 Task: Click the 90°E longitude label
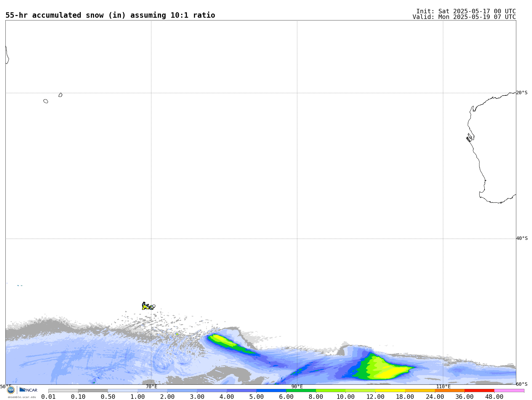[297, 387]
